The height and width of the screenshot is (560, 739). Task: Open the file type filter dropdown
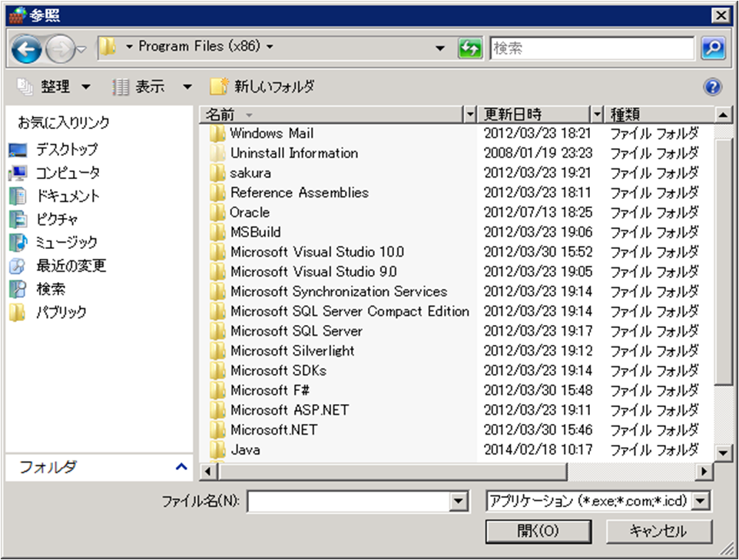pyautogui.click(x=700, y=501)
